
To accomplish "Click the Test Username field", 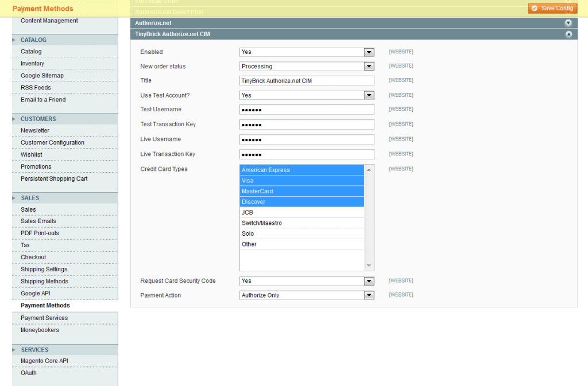I will 306,110.
